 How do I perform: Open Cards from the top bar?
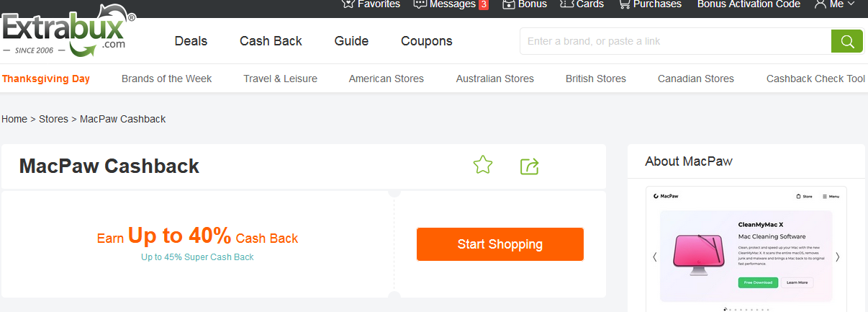coord(582,4)
